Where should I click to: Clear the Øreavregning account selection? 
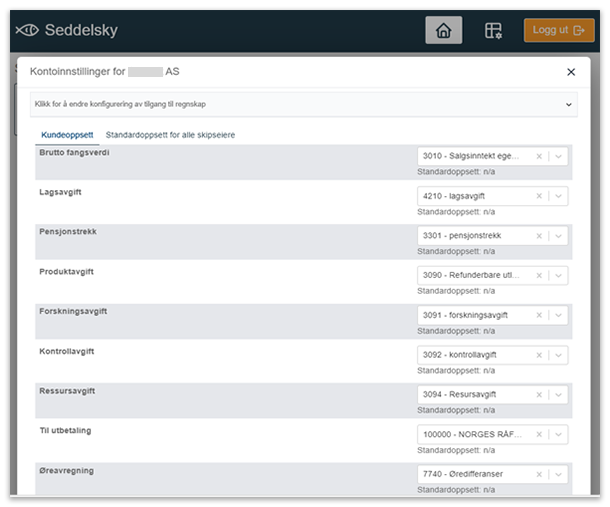point(540,475)
